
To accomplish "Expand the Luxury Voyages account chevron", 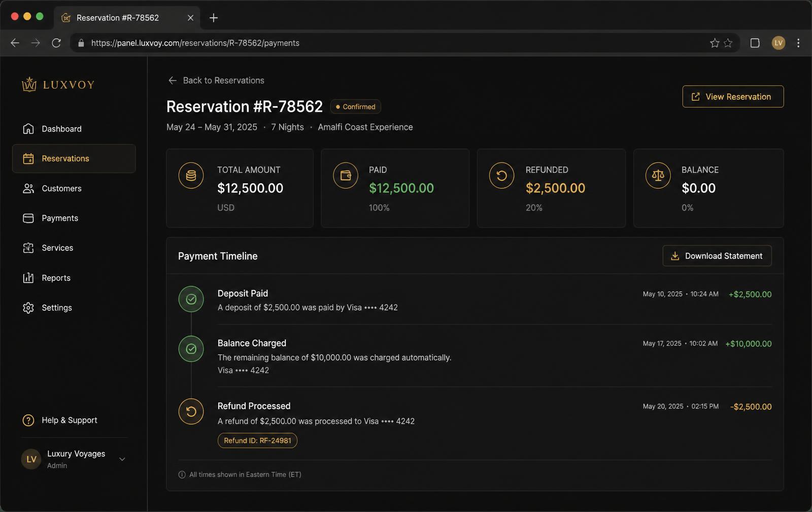I will pos(122,459).
